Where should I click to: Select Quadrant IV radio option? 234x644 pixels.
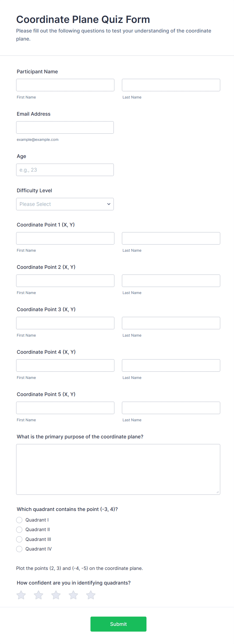[x=19, y=549]
